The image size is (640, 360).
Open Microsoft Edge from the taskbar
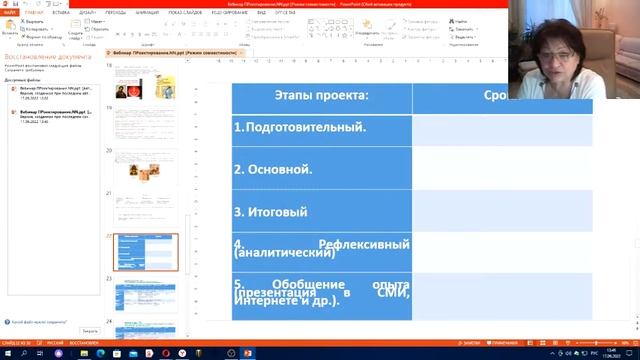click(100, 353)
